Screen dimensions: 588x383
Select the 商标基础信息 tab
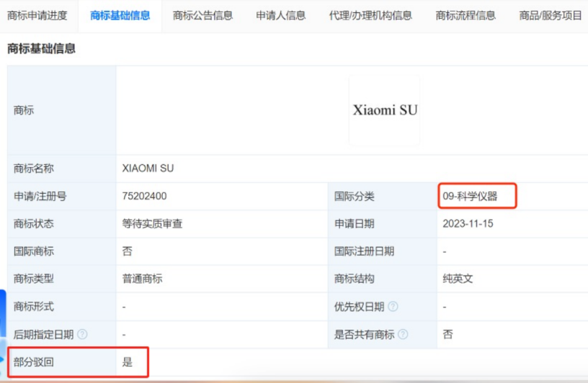(x=120, y=16)
